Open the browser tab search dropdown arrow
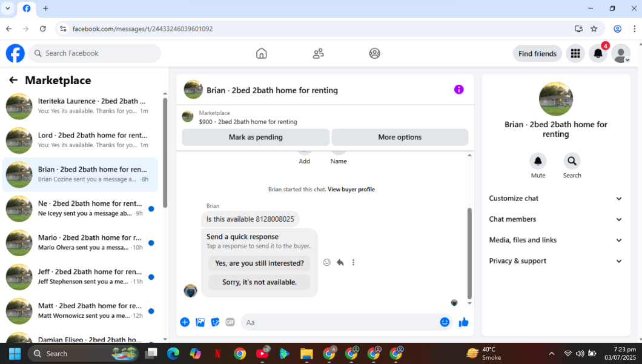 click(8, 8)
